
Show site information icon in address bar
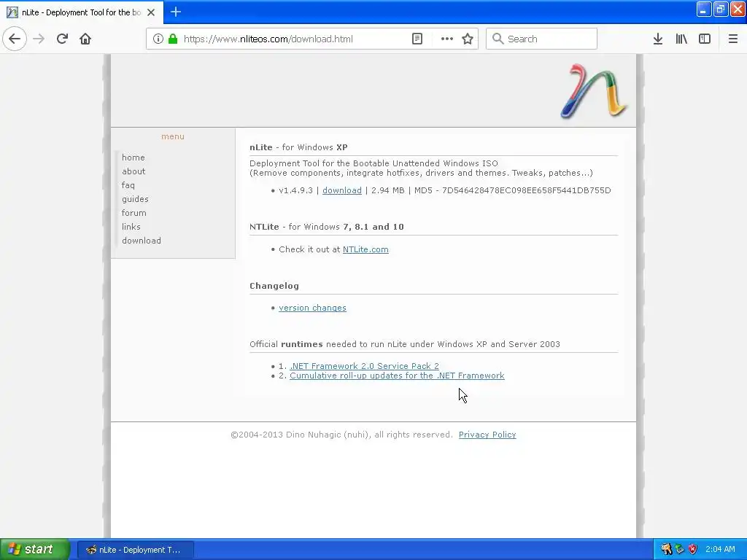click(x=158, y=39)
